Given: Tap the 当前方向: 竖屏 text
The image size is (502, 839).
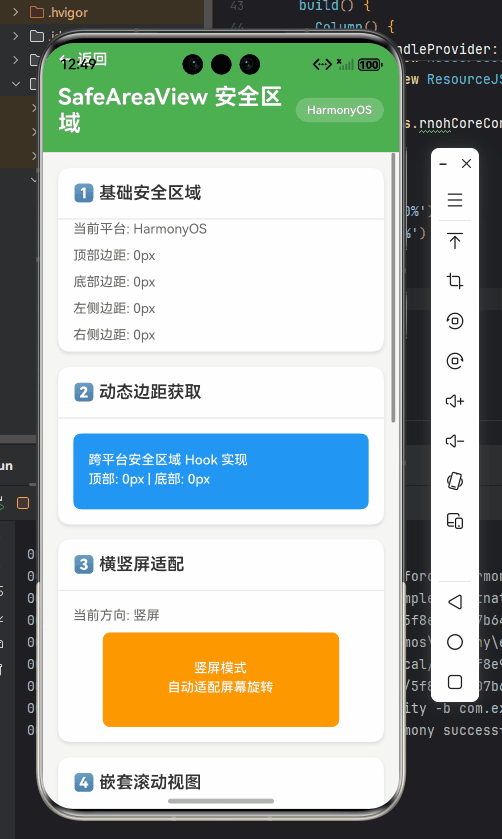Looking at the screenshot, I should click(x=117, y=615).
